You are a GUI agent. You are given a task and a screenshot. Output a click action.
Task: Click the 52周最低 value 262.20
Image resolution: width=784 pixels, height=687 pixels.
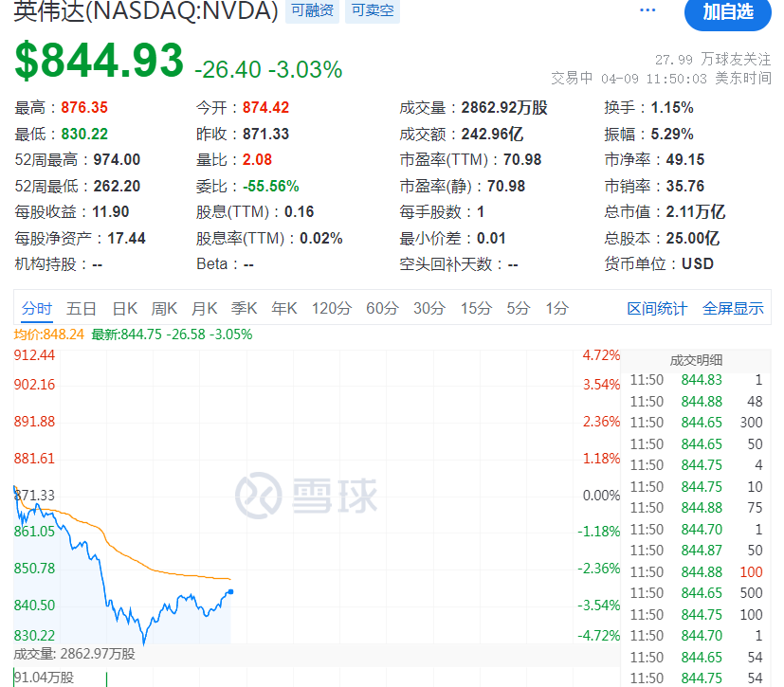point(117,187)
